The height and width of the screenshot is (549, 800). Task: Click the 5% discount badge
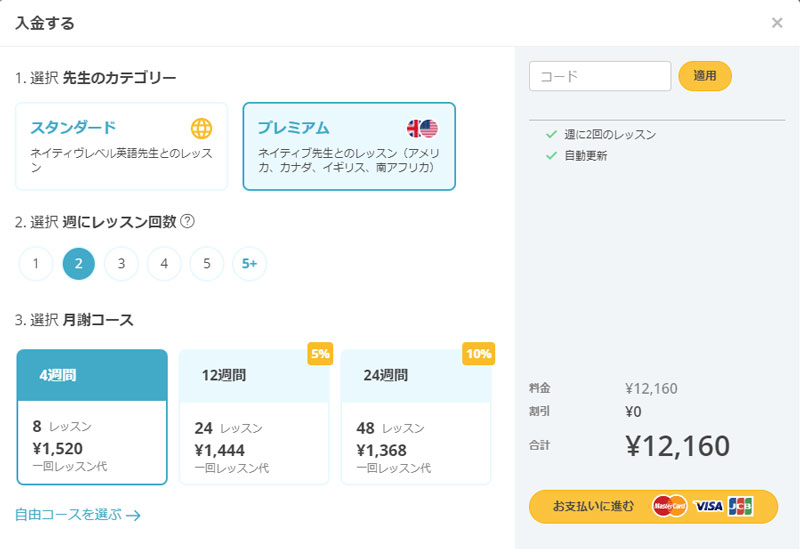320,354
